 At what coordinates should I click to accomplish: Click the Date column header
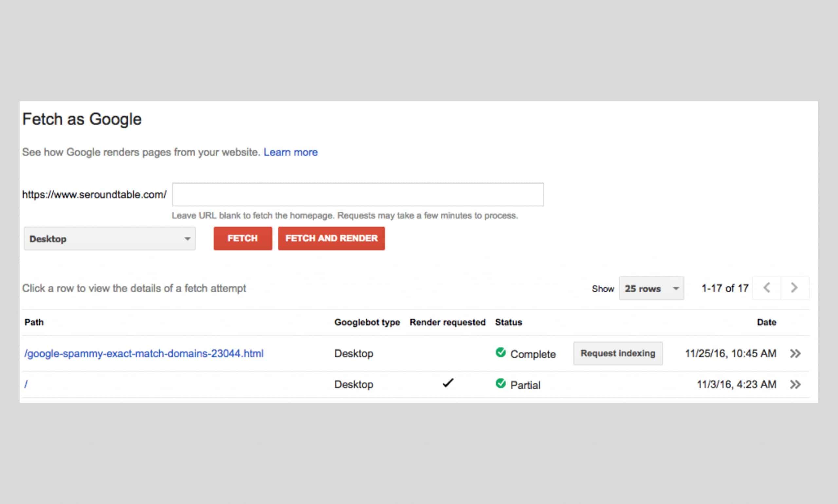(x=766, y=322)
